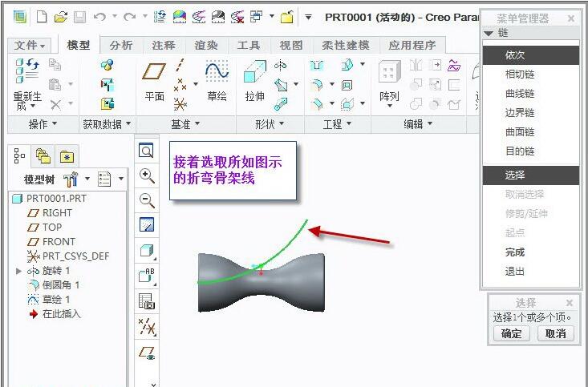Viewport: 588px width, 387px height.
Task: Select 依次 chain option
Action: point(530,55)
